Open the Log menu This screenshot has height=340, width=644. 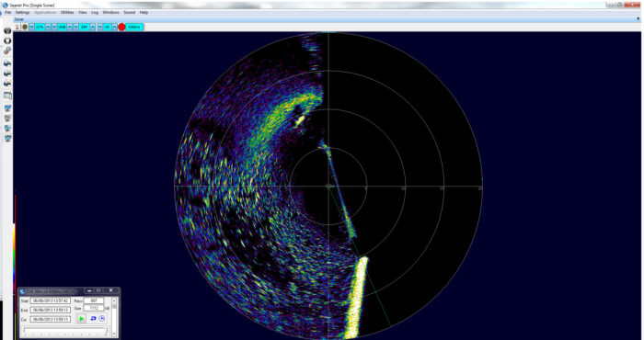(95, 12)
